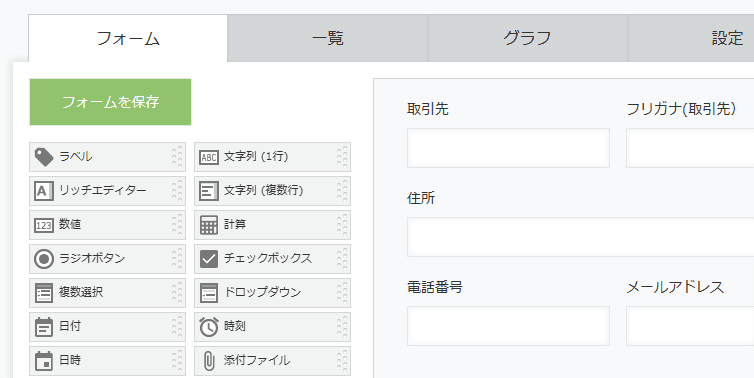The image size is (754, 378).
Task: Click the drag handle on 文字列 (1行)
Action: tap(342, 157)
